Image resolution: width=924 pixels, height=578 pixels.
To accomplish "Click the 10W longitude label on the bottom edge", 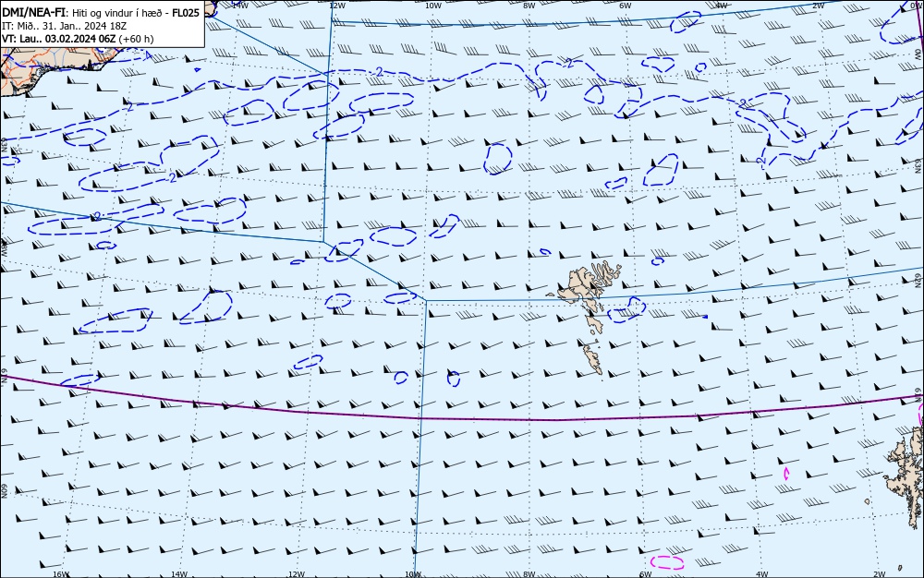I will tap(413, 574).
